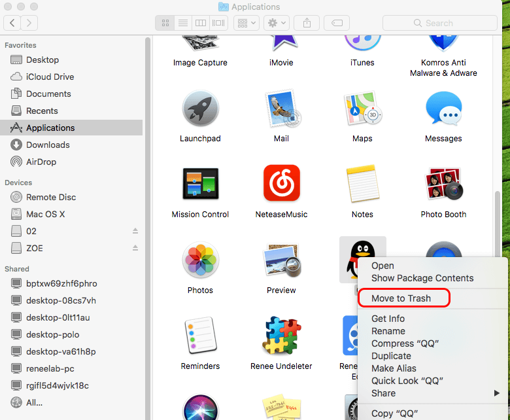The height and width of the screenshot is (420, 510).
Task: Open the Action gear dropdown menu
Action: pos(277,23)
